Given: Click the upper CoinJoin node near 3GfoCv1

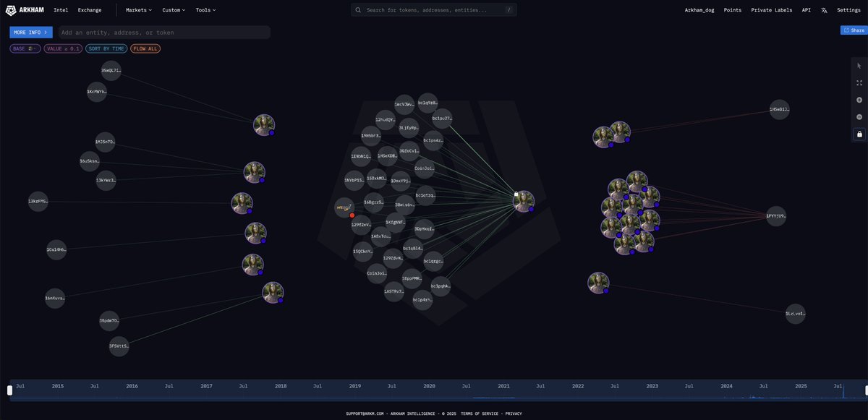Looking at the screenshot, I should pyautogui.click(x=425, y=168).
